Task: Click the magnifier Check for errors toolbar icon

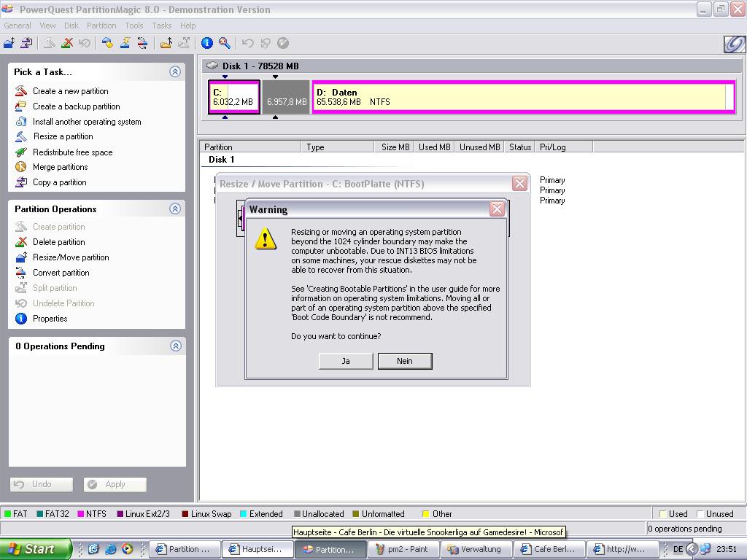Action: pos(225,43)
